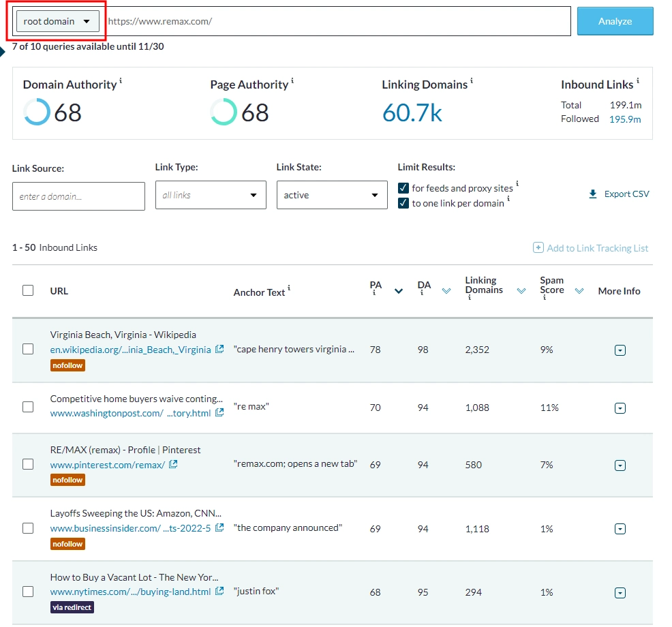Viewport: 672px width, 627px height.
Task: Click the Followed 195.9m links value
Action: (625, 119)
